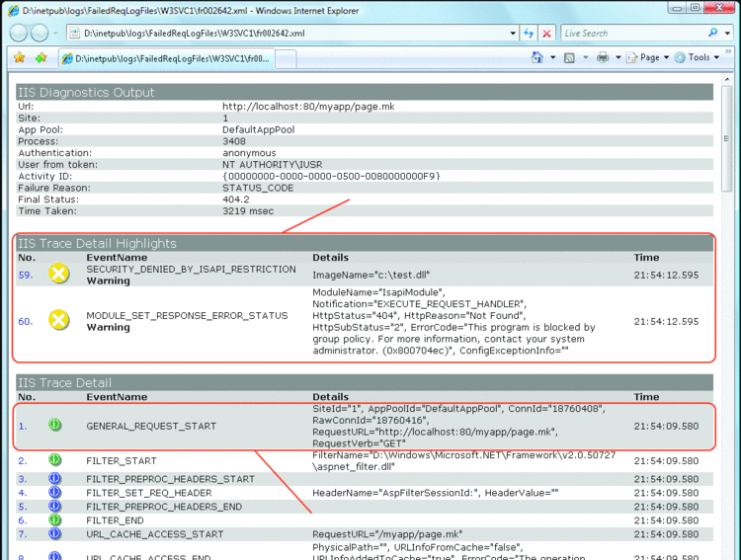This screenshot has width=741, height=560.
Task: Open a new blank tab
Action: pyautogui.click(x=286, y=59)
